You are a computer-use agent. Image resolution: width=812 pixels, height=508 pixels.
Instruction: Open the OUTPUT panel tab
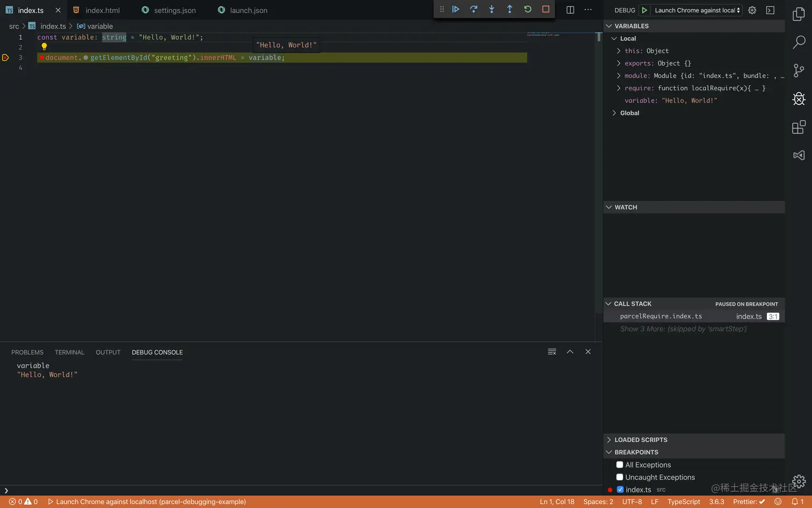click(108, 353)
